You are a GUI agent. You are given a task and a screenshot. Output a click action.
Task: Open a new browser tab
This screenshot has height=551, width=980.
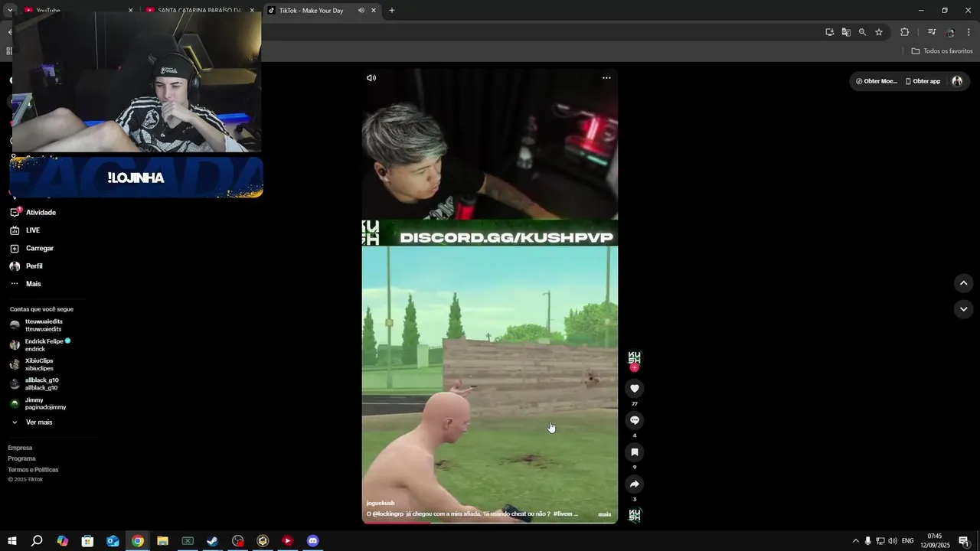pos(392,11)
